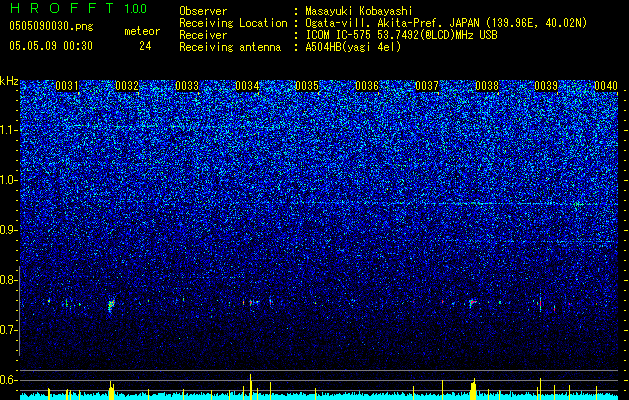
Task: Click the 0039 time marker
Action: point(546,86)
